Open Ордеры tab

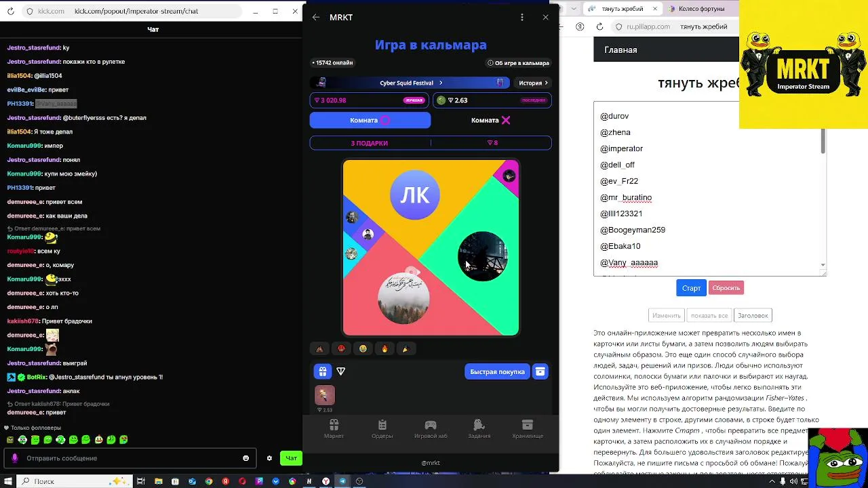(382, 429)
